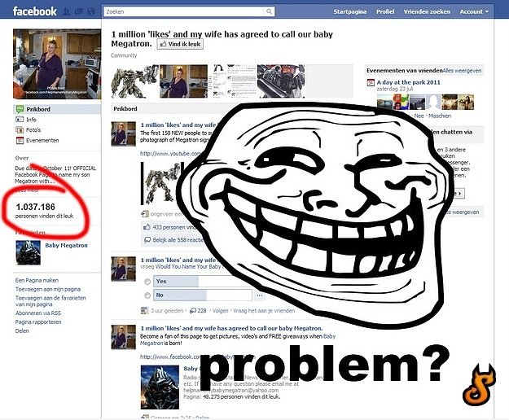The height and width of the screenshot is (420, 509).
Task: Select the Yes poll option
Action: click(147, 282)
